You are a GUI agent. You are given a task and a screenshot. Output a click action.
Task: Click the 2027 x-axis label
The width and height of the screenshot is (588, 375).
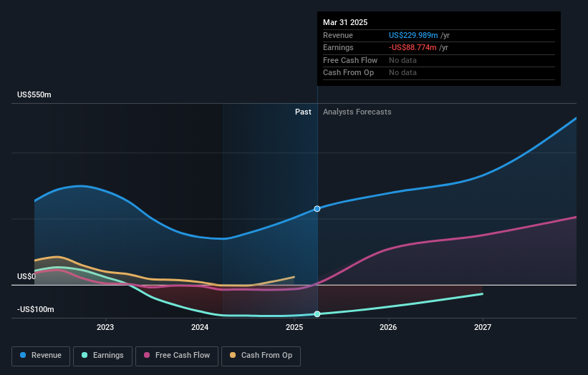click(483, 327)
